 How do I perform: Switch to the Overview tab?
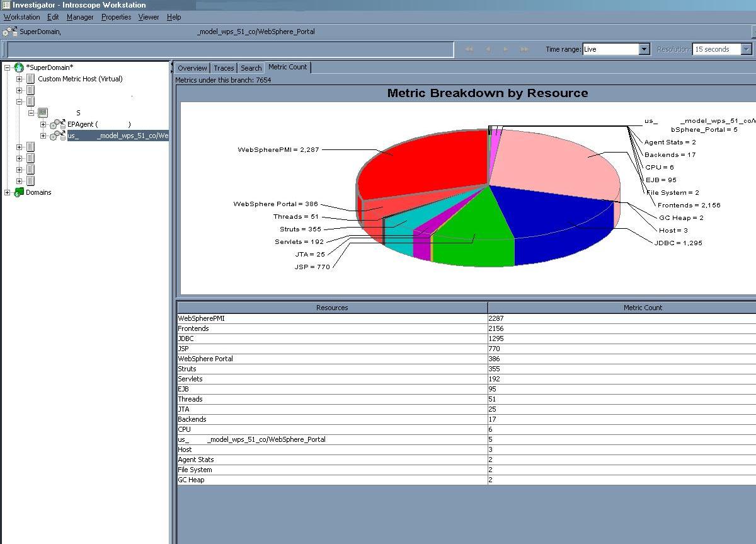click(192, 68)
